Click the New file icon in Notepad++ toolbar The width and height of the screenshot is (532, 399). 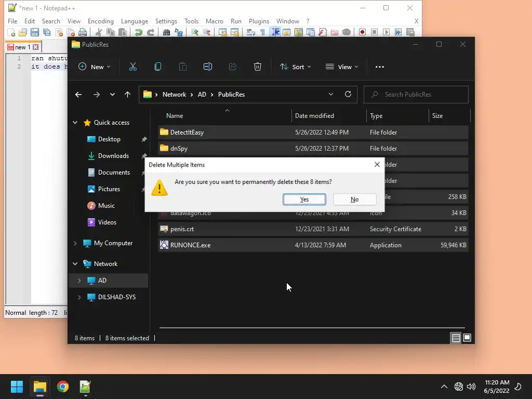tap(11, 32)
